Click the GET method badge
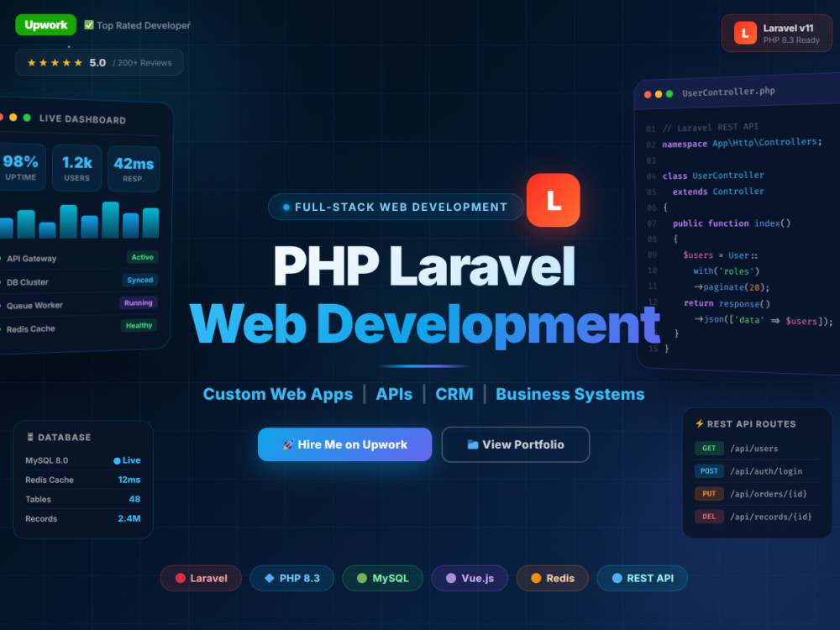Screen dimensions: 840x630 [x=709, y=448]
